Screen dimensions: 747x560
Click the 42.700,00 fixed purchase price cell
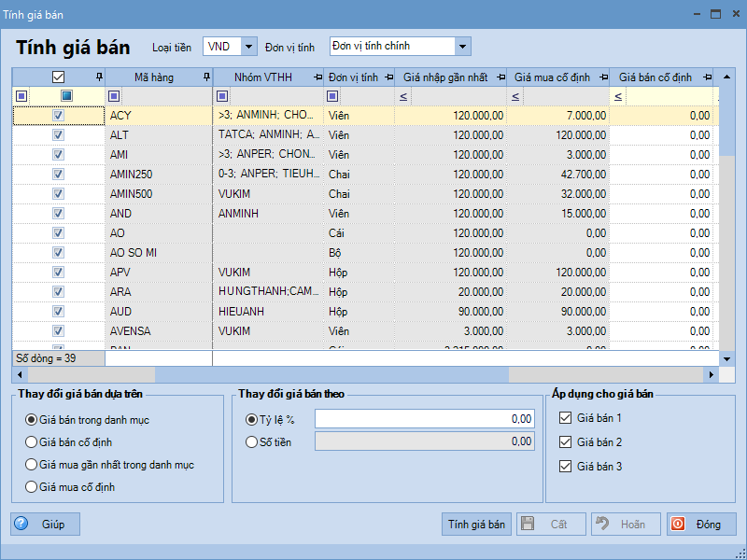click(x=558, y=175)
